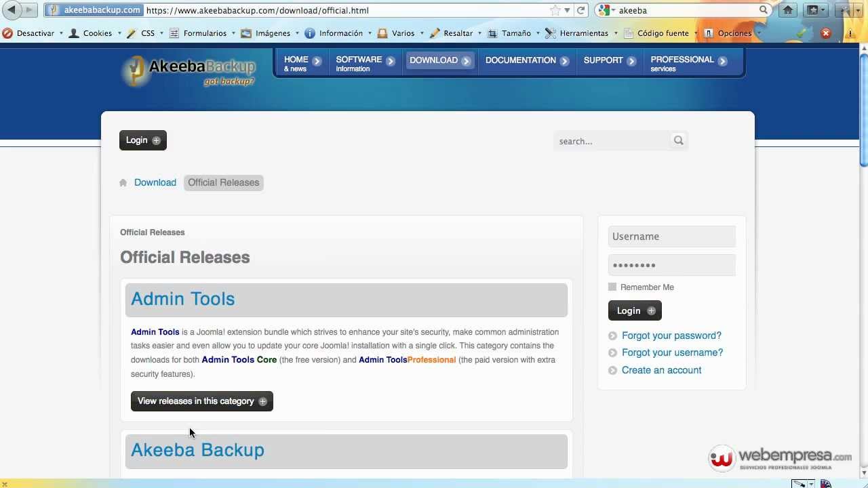
Task: Click View releases in this category button
Action: [x=202, y=401]
